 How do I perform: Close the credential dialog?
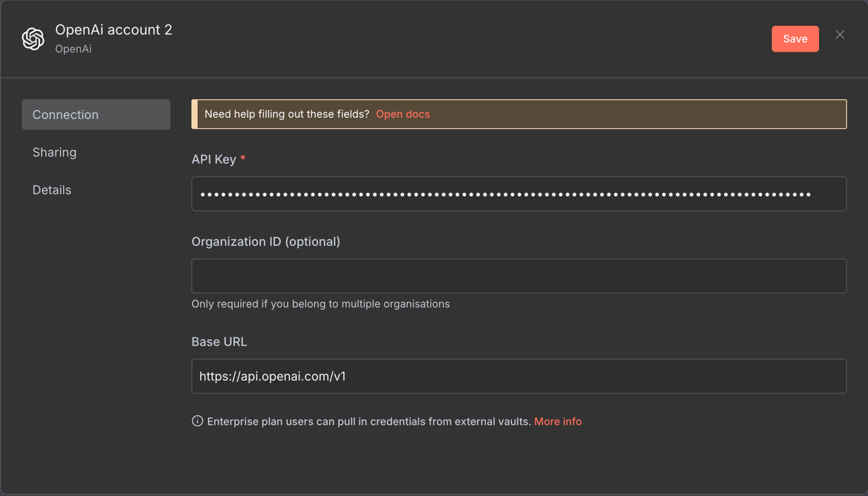(840, 35)
